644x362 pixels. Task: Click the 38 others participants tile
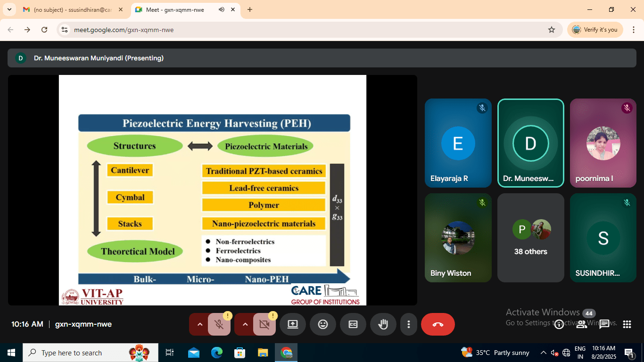click(x=530, y=238)
